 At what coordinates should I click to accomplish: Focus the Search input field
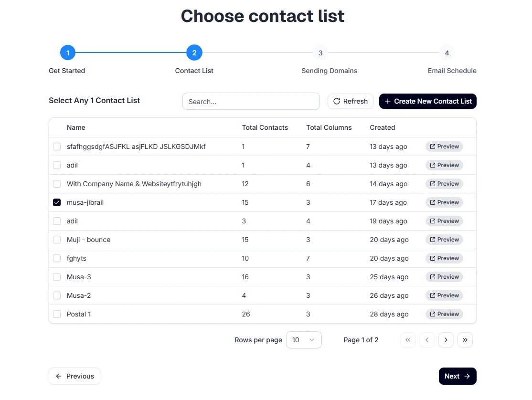click(251, 101)
